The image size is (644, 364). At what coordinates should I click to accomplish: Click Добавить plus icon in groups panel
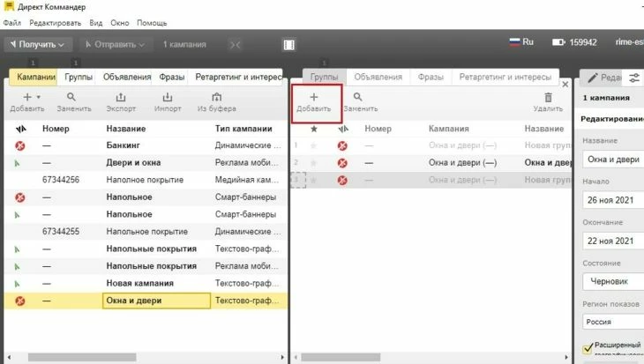pyautogui.click(x=314, y=97)
